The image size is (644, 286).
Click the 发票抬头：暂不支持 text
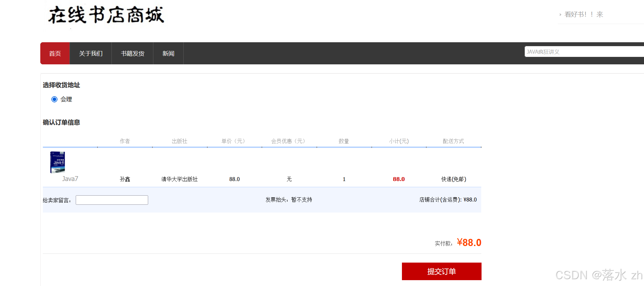289,200
